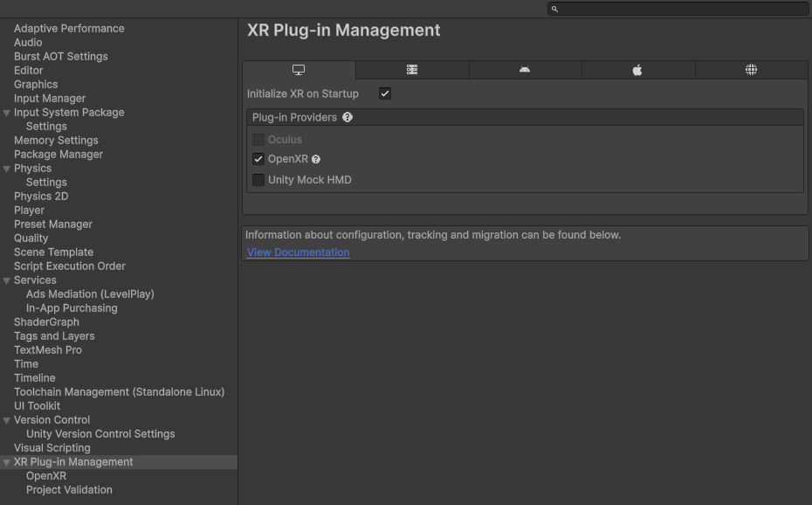Open Player settings

pos(29,211)
